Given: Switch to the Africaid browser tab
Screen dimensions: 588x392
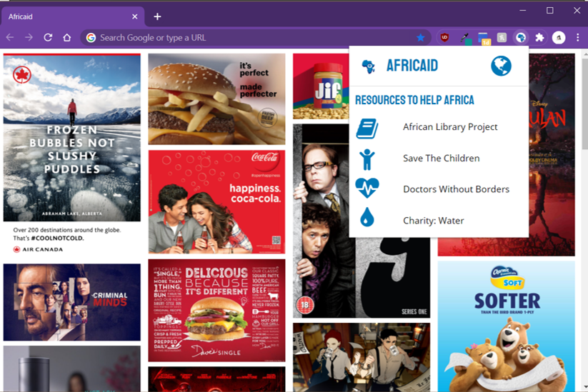Looking at the screenshot, I should [72, 16].
